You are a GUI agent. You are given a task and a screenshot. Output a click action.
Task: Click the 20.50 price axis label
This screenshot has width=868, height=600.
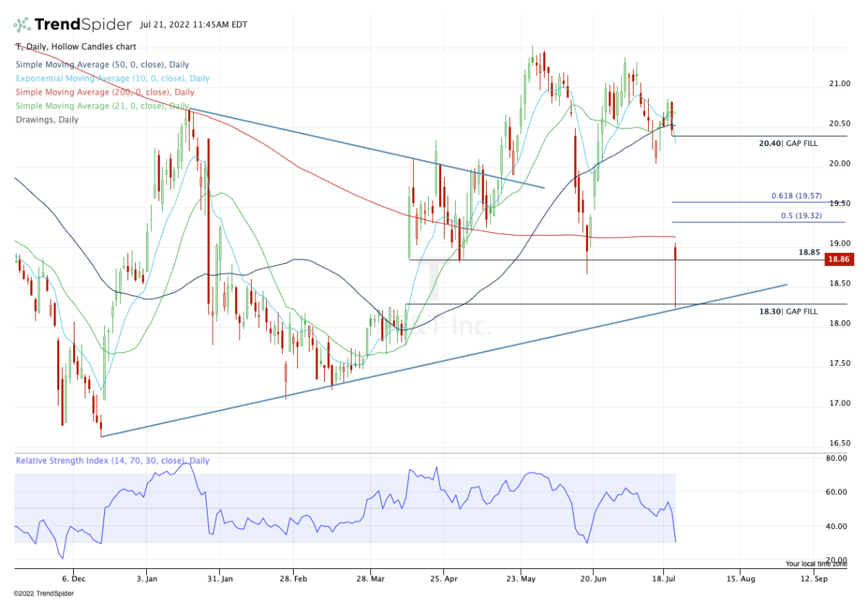[839, 124]
